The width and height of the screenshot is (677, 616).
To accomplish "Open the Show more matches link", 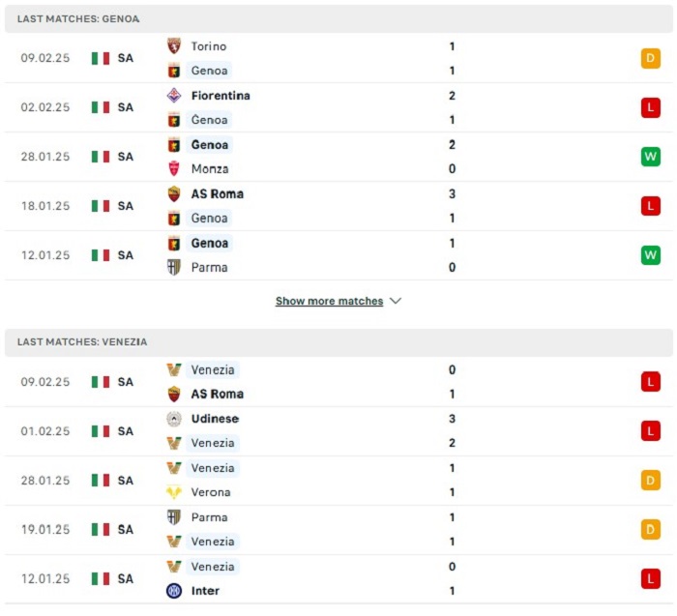I will pyautogui.click(x=330, y=301).
